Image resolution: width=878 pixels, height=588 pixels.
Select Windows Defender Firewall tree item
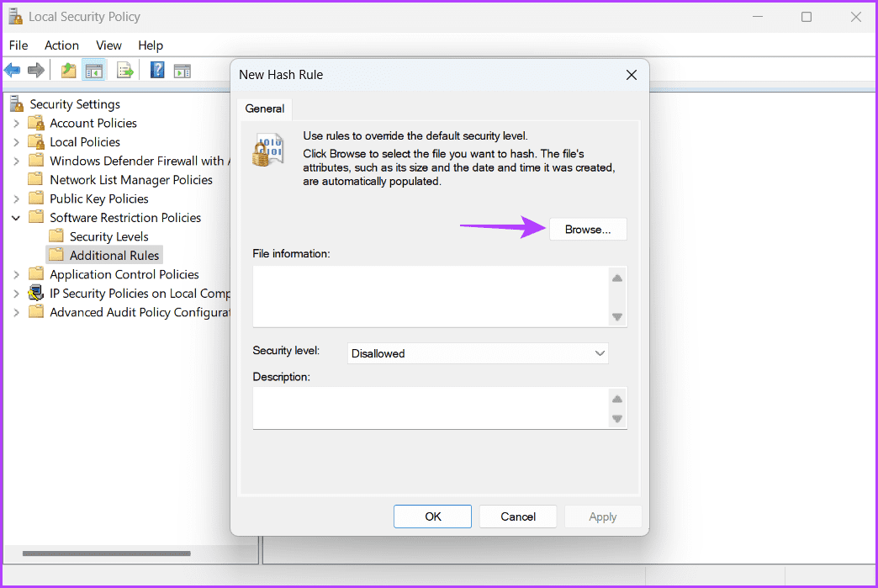click(139, 161)
